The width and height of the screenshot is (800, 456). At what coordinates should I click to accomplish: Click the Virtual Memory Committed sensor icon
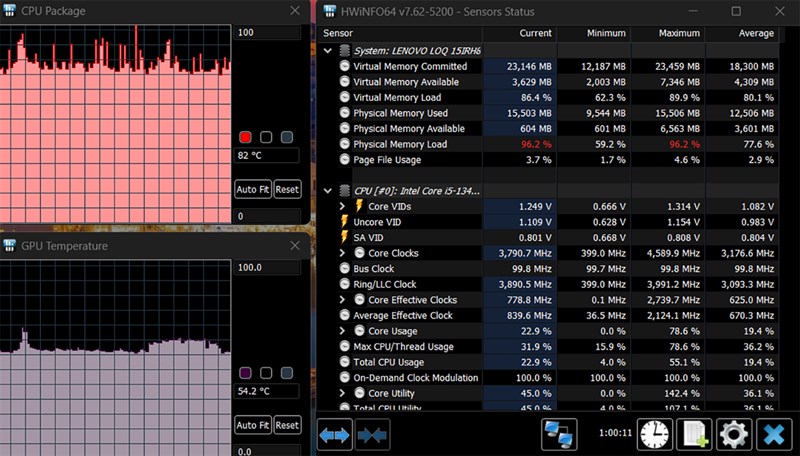[345, 66]
